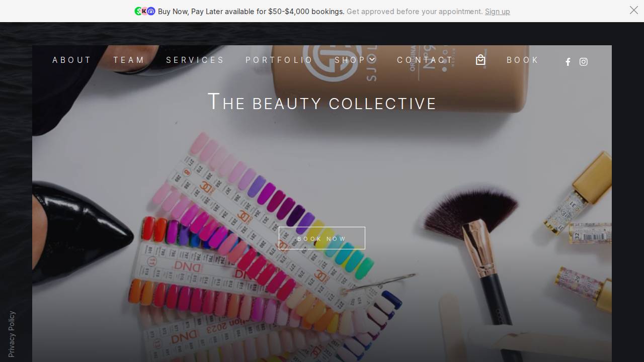The image size is (644, 362).
Task: Go to the CONTACT page
Action: [424, 60]
